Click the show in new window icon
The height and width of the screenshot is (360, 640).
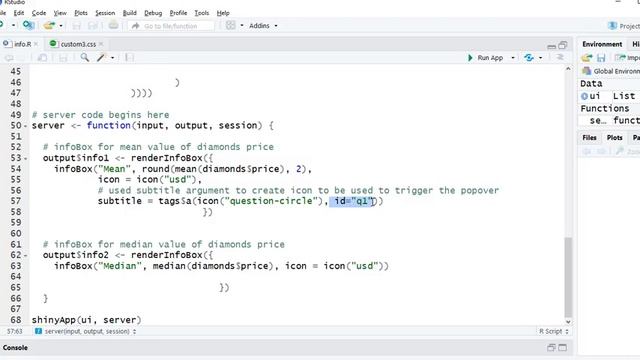pyautogui.click(x=42, y=58)
